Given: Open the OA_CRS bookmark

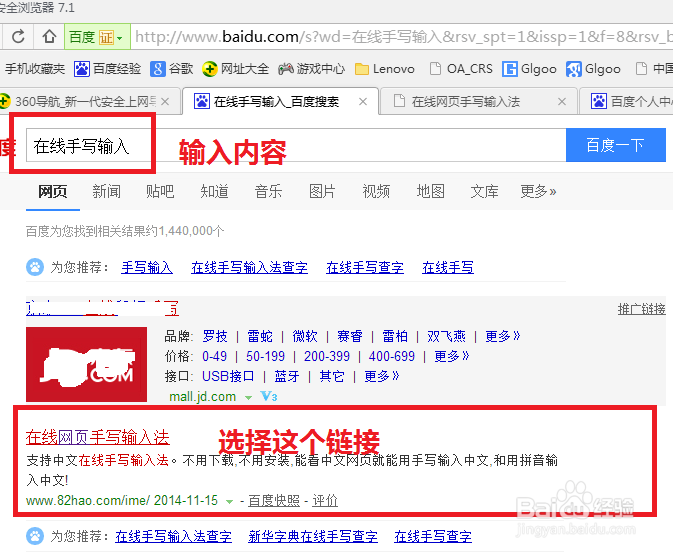Looking at the screenshot, I should [461, 69].
